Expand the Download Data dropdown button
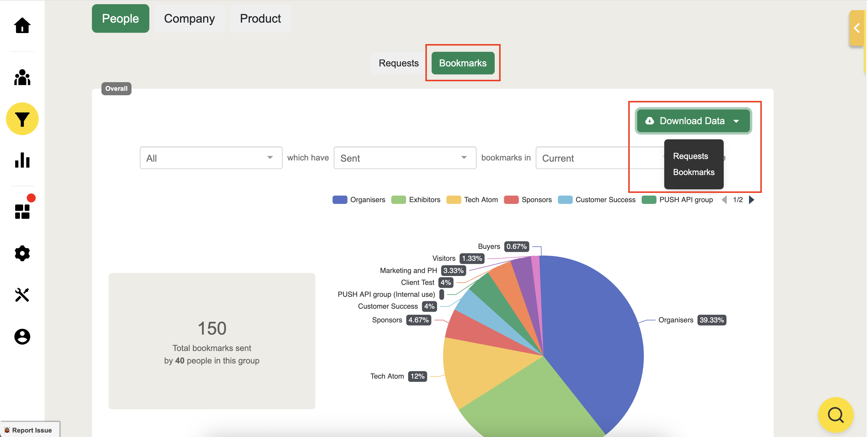 pos(693,121)
